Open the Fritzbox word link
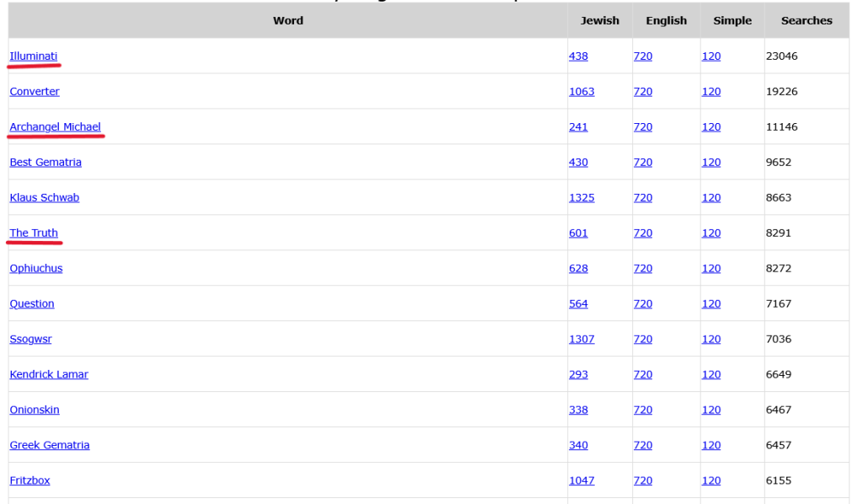Screen dimensions: 863x504 (29, 481)
